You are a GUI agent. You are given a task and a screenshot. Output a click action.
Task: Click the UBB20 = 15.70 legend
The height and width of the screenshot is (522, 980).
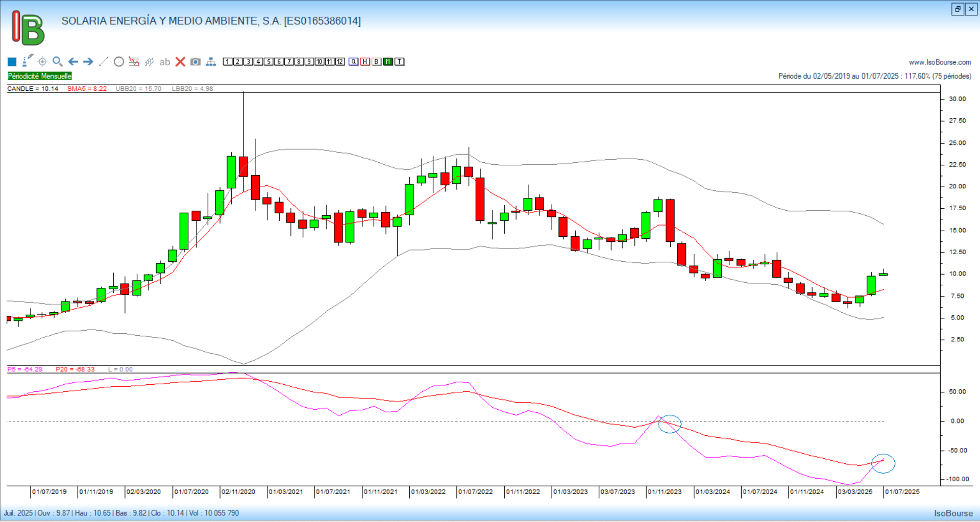click(138, 89)
